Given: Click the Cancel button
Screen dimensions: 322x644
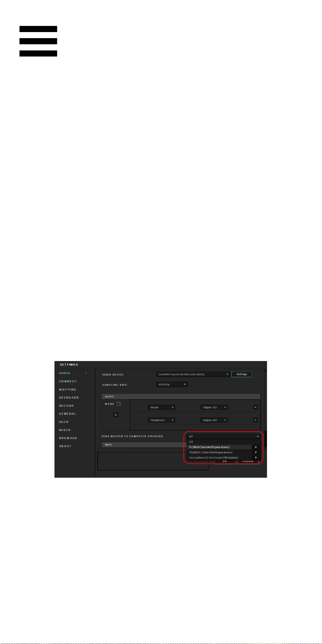Looking at the screenshot, I should 248,462.
